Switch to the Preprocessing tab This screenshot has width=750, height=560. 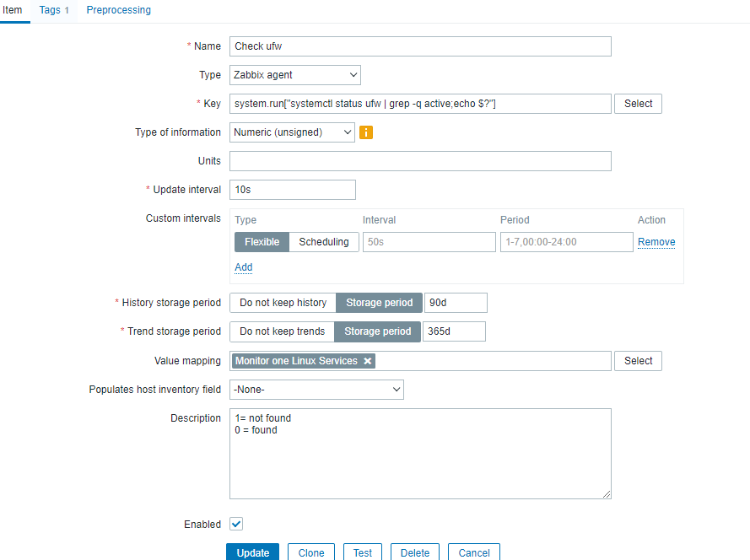pyautogui.click(x=118, y=10)
